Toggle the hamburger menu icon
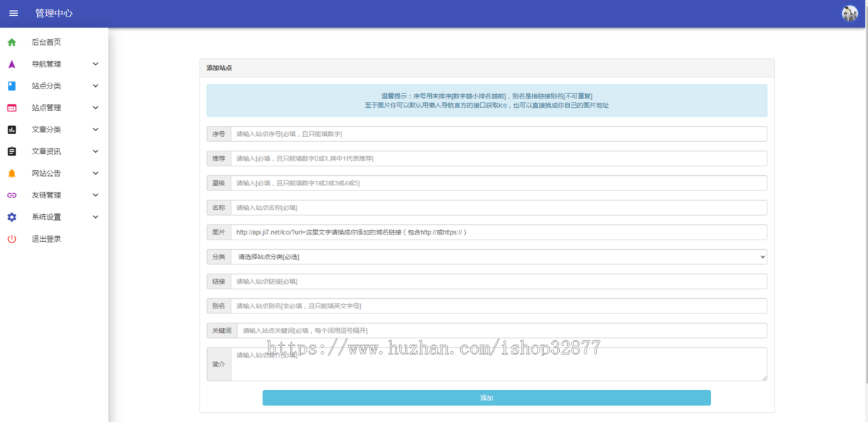868x422 pixels. tap(14, 14)
